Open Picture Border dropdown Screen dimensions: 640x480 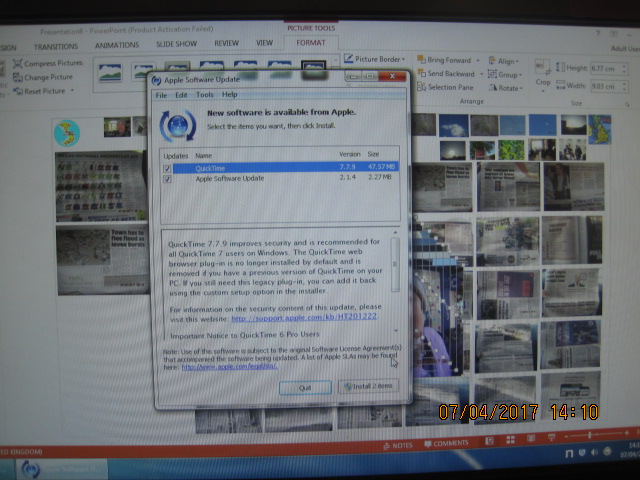(x=375, y=59)
